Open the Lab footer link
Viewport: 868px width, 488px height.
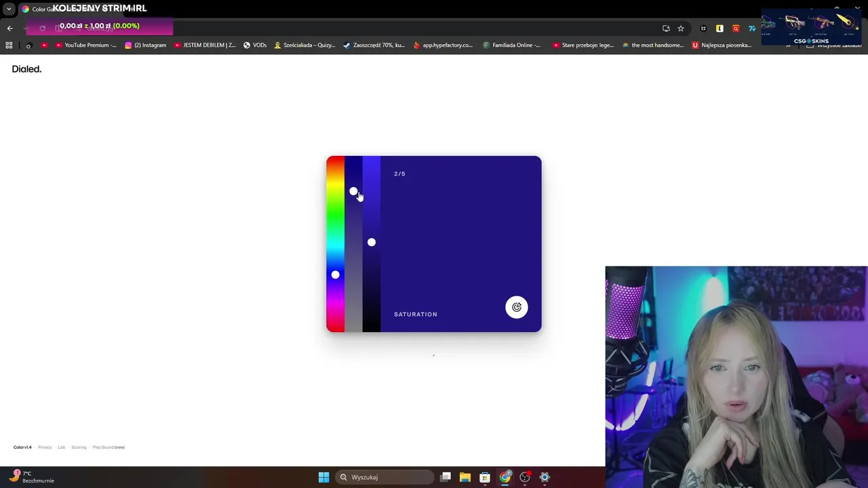(62, 447)
